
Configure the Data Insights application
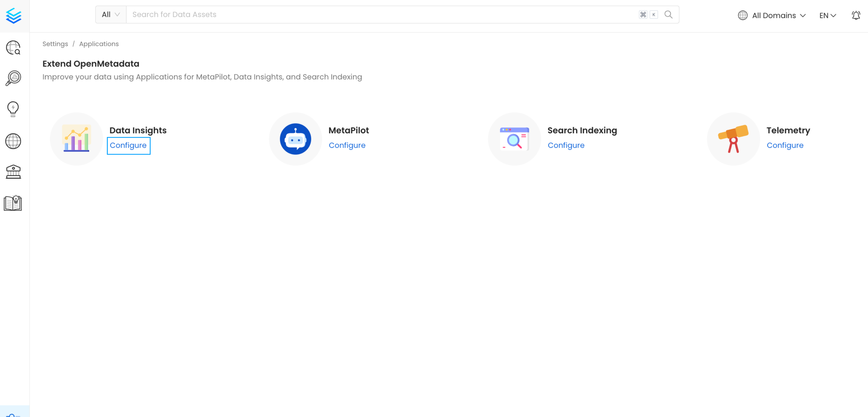pyautogui.click(x=128, y=145)
